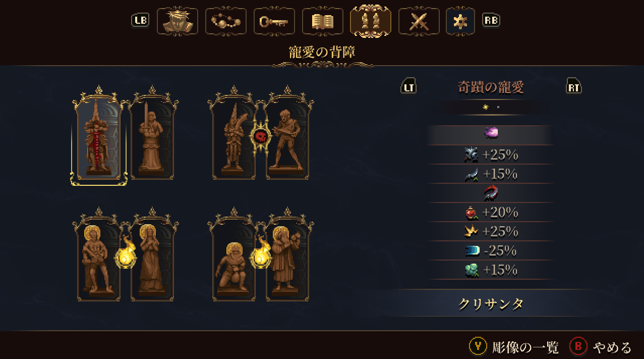Click the LB shoulder button icon

coord(140,20)
